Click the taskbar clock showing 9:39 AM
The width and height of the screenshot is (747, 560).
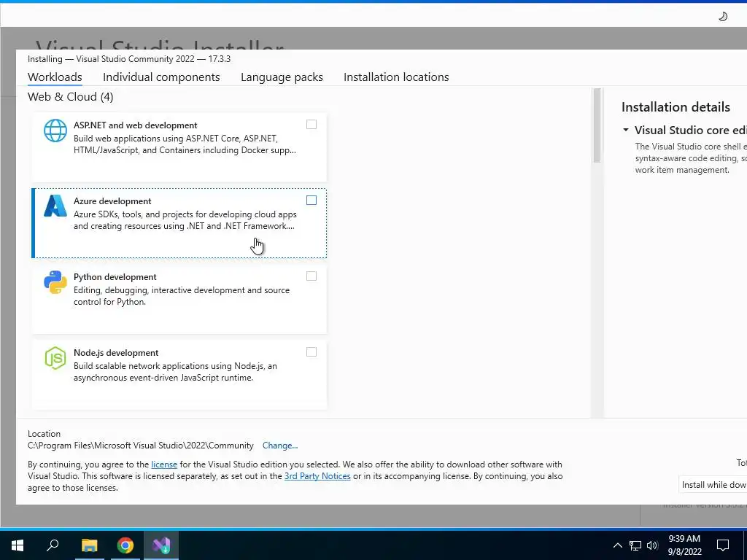click(x=684, y=545)
